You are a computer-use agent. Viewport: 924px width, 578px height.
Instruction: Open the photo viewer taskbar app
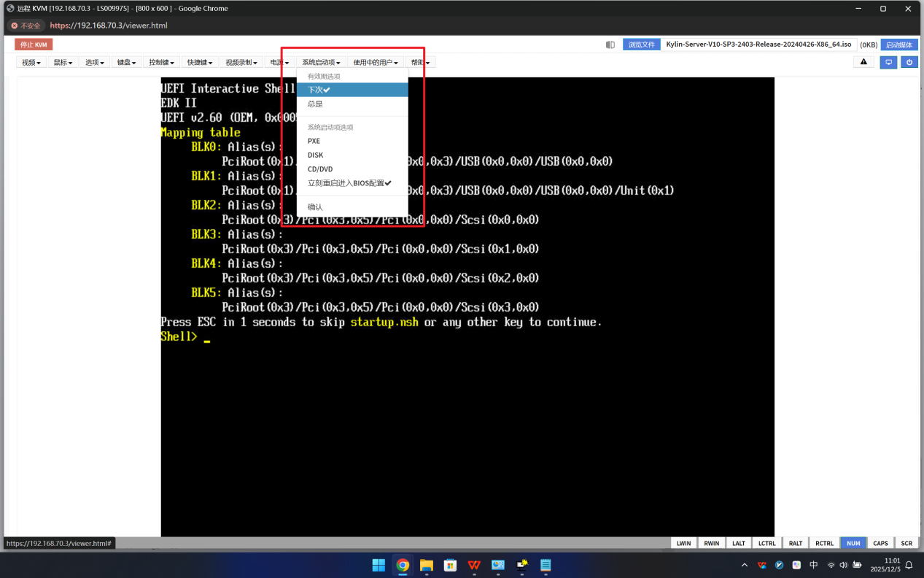click(498, 565)
